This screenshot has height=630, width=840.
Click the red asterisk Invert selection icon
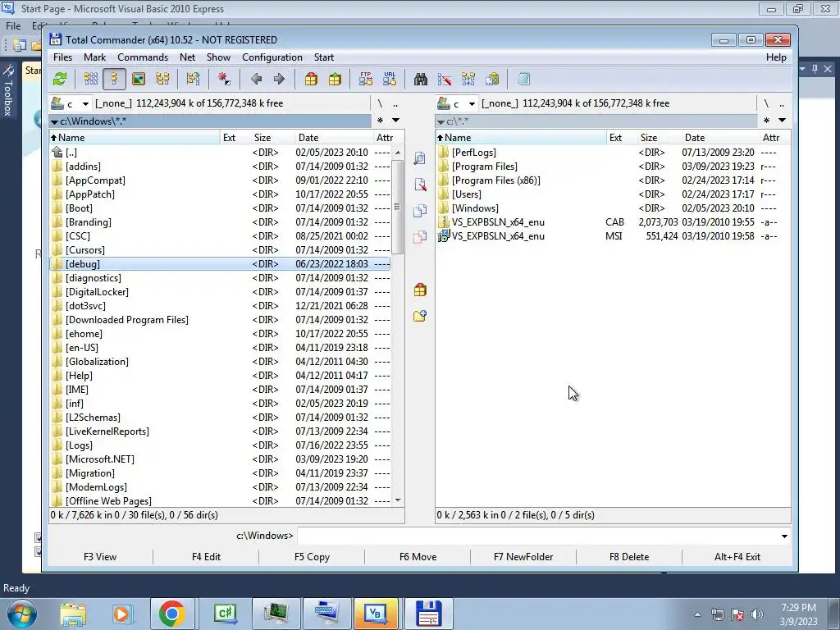(224, 80)
